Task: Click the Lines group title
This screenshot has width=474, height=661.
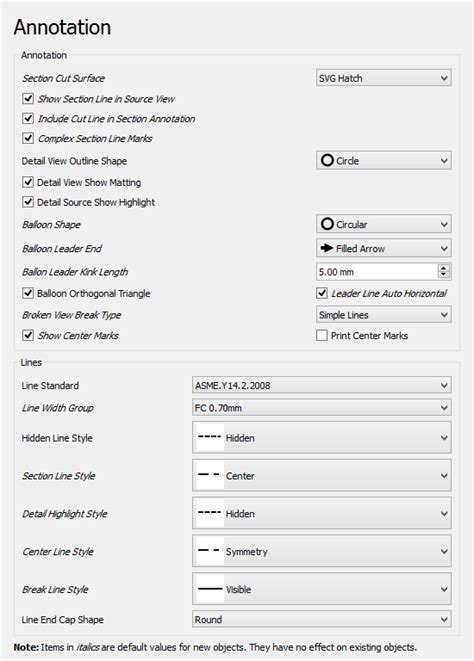Action: [31, 363]
